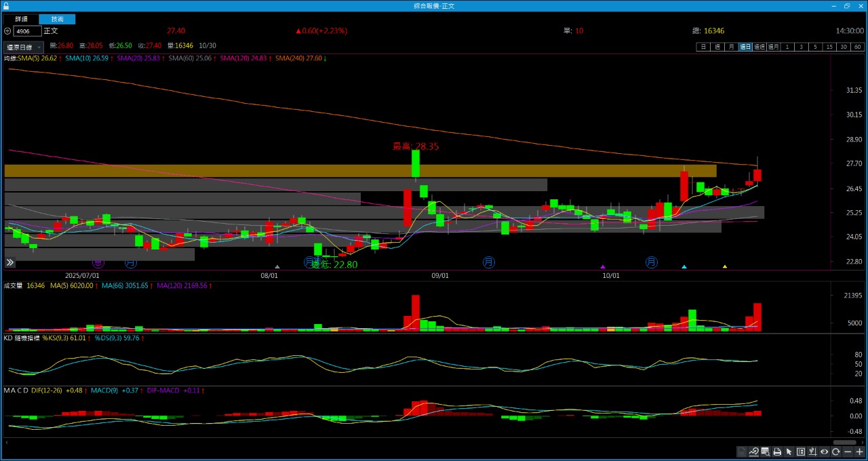
Task: Switch to the 60-minute period button
Action: click(x=858, y=47)
